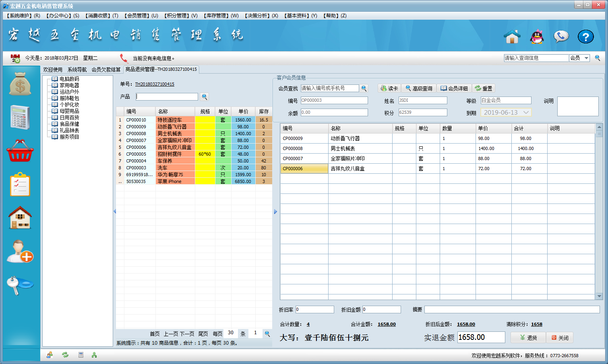Click the red shopping basket sidebar icon
608x364 pixels.
click(x=20, y=151)
